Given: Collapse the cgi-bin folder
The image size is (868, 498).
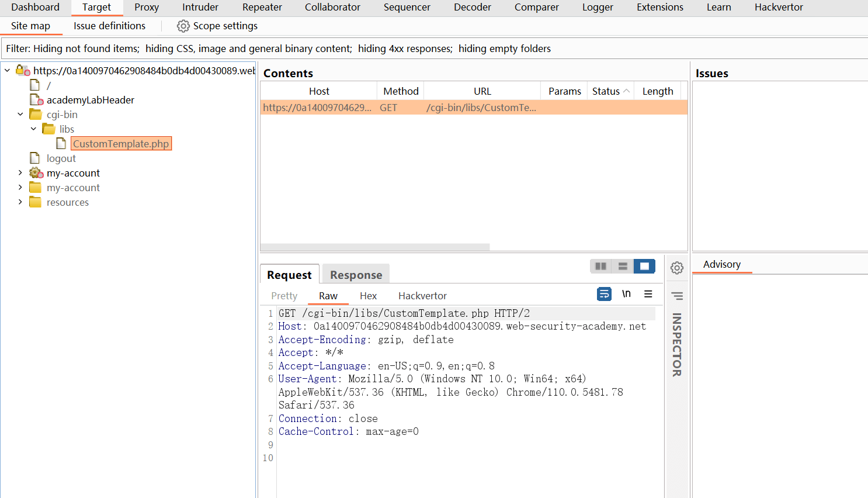Looking at the screenshot, I should (20, 115).
